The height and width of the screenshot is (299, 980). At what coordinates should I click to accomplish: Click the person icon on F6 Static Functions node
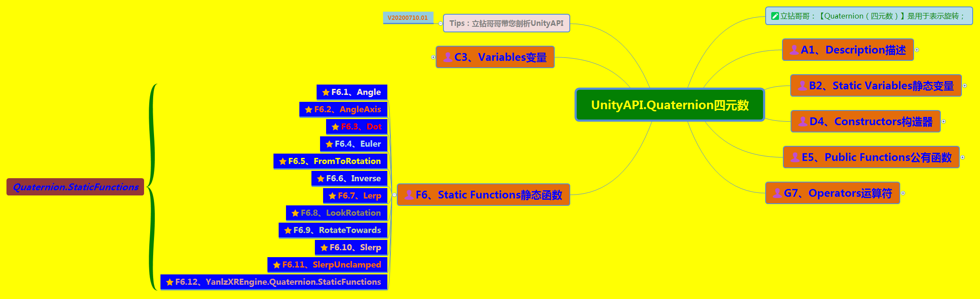[x=409, y=195]
